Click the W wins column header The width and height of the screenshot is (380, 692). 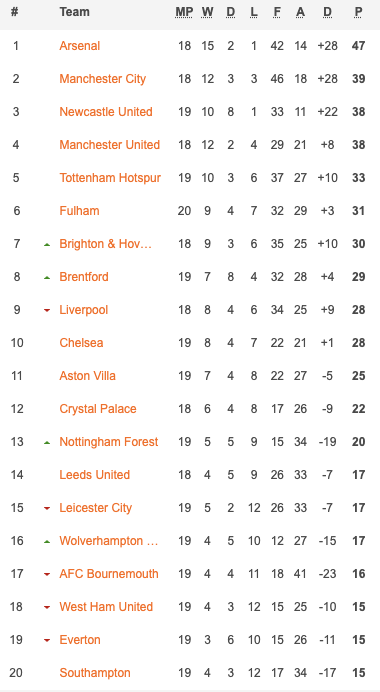coord(207,12)
